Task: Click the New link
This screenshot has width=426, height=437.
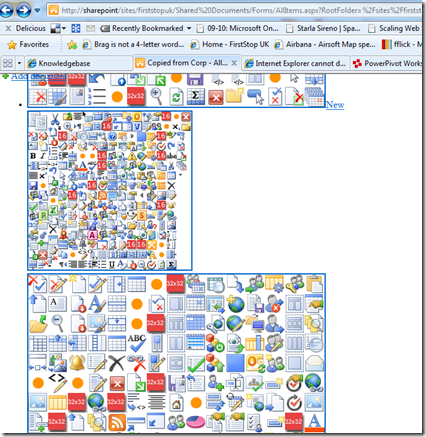Action: (x=335, y=105)
